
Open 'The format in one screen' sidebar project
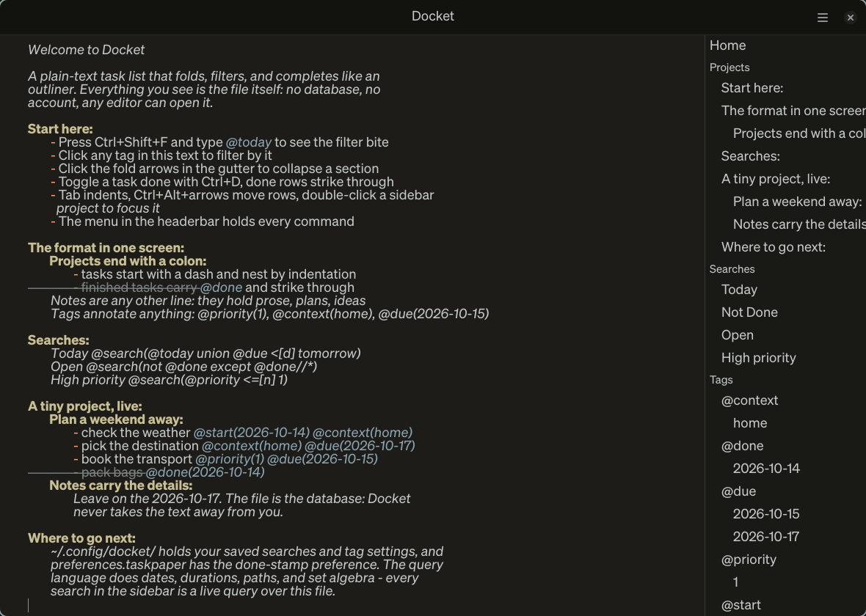(x=793, y=111)
